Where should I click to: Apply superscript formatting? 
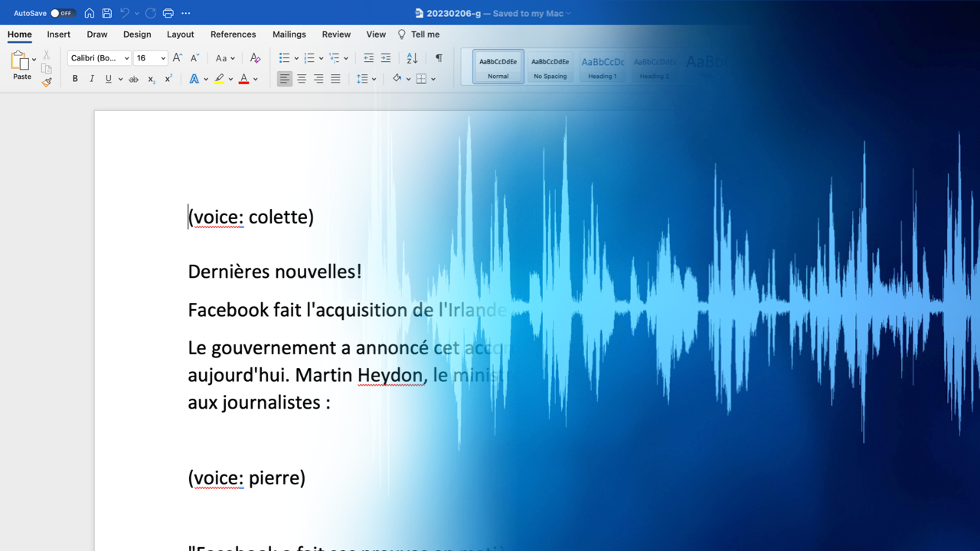click(x=168, y=78)
